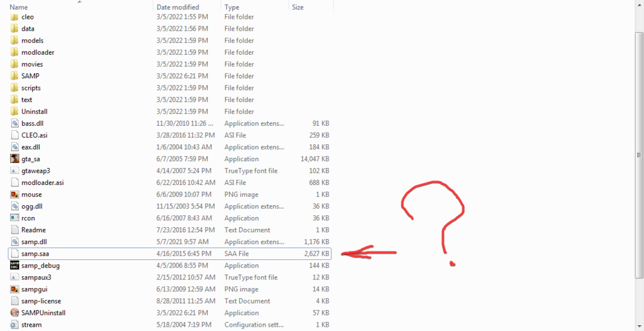Click the gtaweap3 font file icon
Screen dimensions: 644x331
click(14, 171)
